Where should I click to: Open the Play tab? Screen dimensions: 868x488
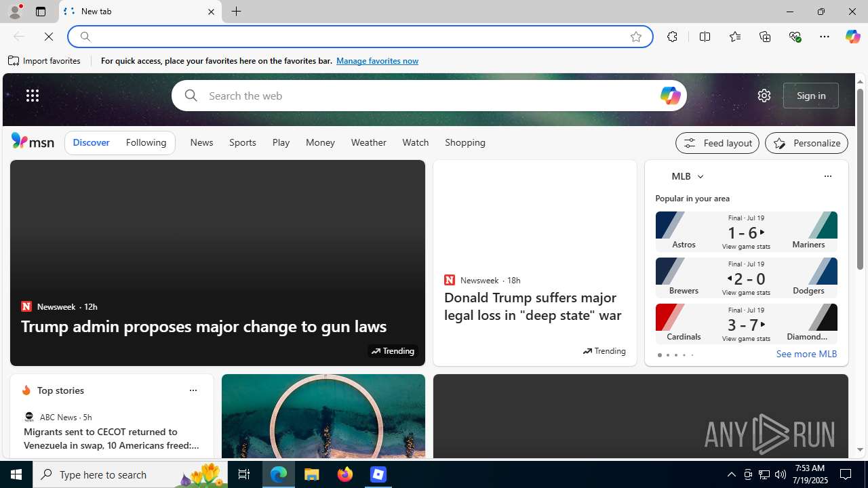click(x=281, y=143)
